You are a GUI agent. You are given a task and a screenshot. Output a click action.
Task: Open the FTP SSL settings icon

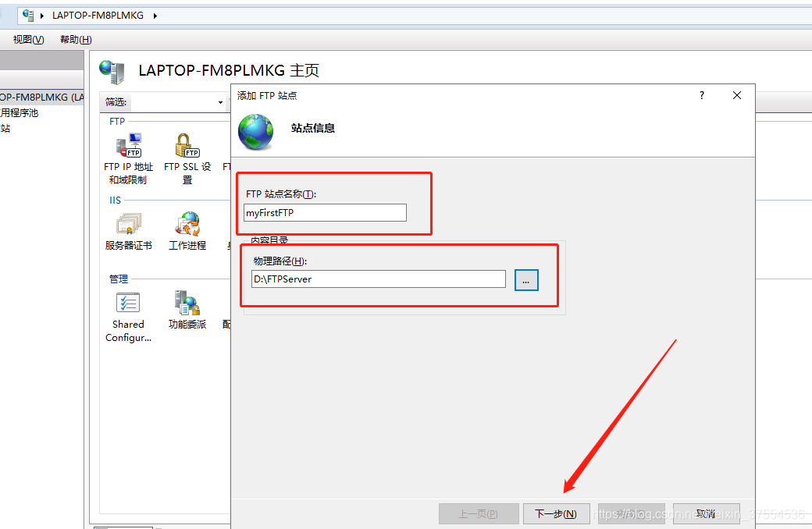click(187, 147)
